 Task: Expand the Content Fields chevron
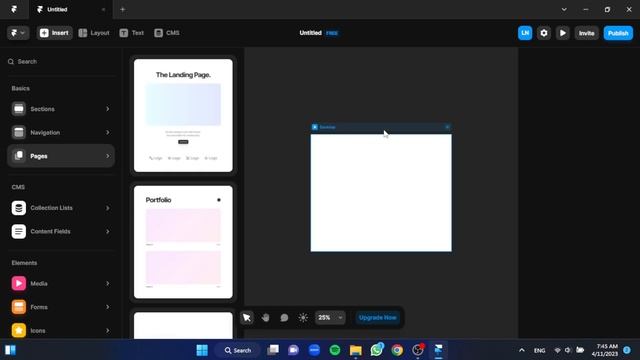point(108,231)
